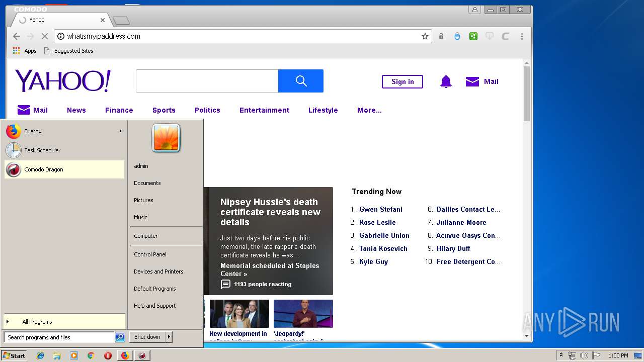Open Entertainment in Yahoo navigation

(264, 110)
